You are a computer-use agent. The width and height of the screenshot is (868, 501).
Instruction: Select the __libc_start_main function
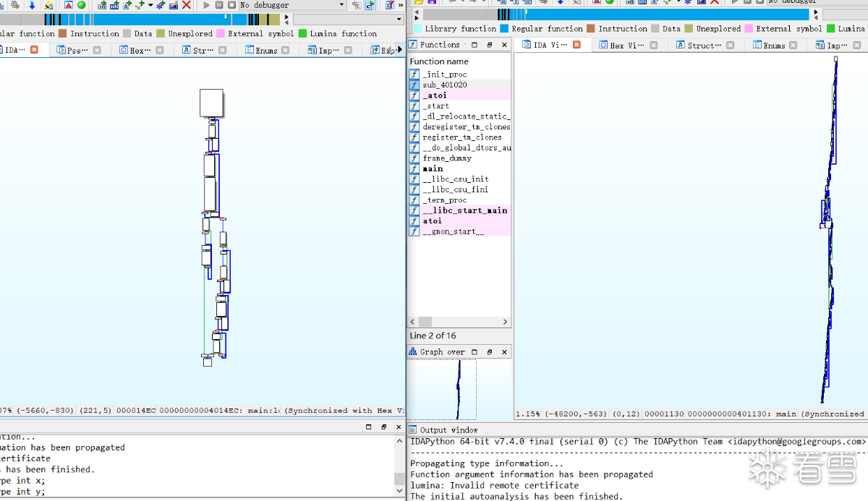point(459,210)
